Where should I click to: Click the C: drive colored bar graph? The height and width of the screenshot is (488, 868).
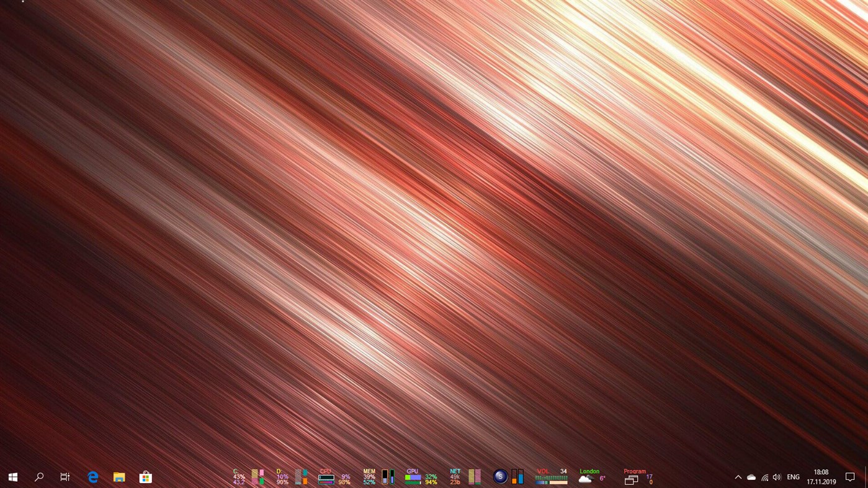[x=257, y=477]
